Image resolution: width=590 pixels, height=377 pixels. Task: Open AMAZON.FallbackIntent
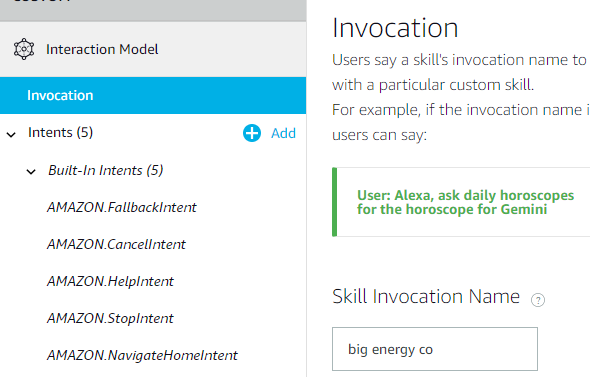click(122, 207)
